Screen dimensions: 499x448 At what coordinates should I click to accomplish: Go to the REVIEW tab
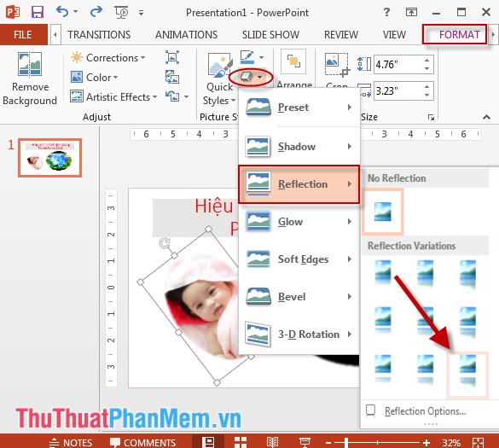coord(341,34)
